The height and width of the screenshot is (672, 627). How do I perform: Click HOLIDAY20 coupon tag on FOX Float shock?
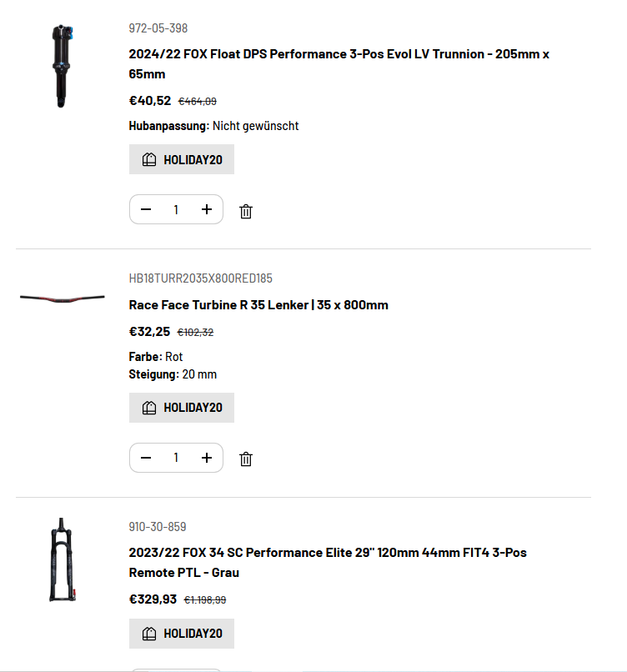pos(182,159)
